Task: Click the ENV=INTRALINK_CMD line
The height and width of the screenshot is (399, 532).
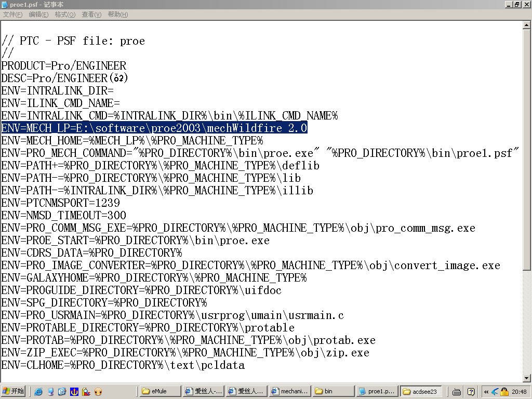Action: pyautogui.click(x=170, y=115)
